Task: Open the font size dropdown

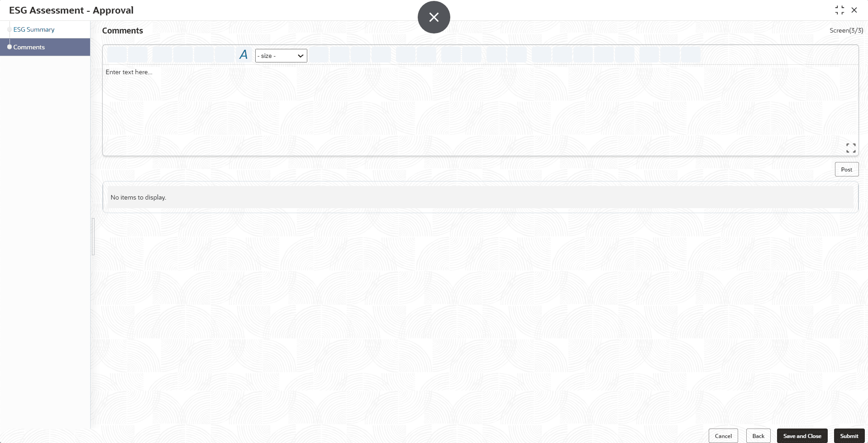Action: tap(281, 56)
